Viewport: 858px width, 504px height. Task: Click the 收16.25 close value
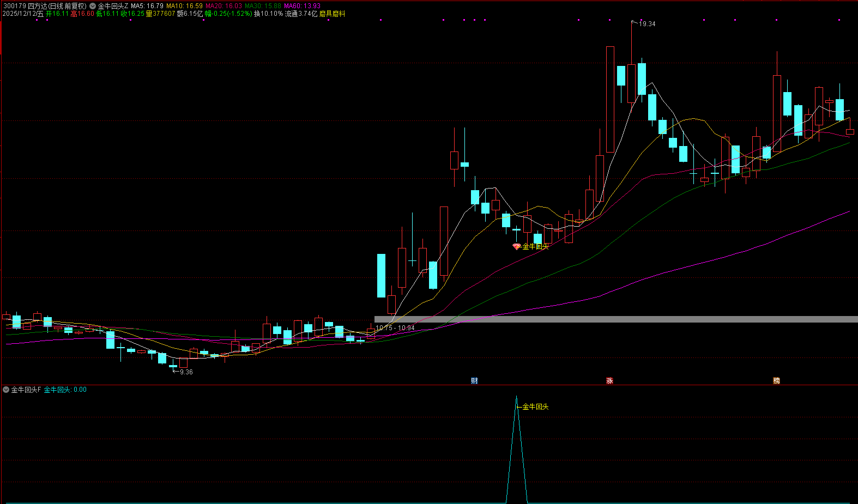pyautogui.click(x=133, y=14)
